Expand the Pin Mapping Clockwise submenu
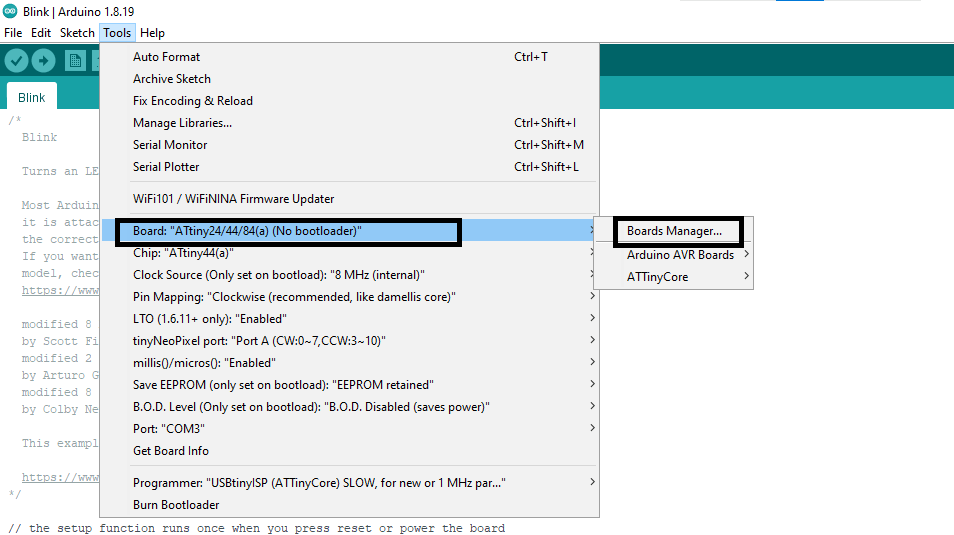 349,296
